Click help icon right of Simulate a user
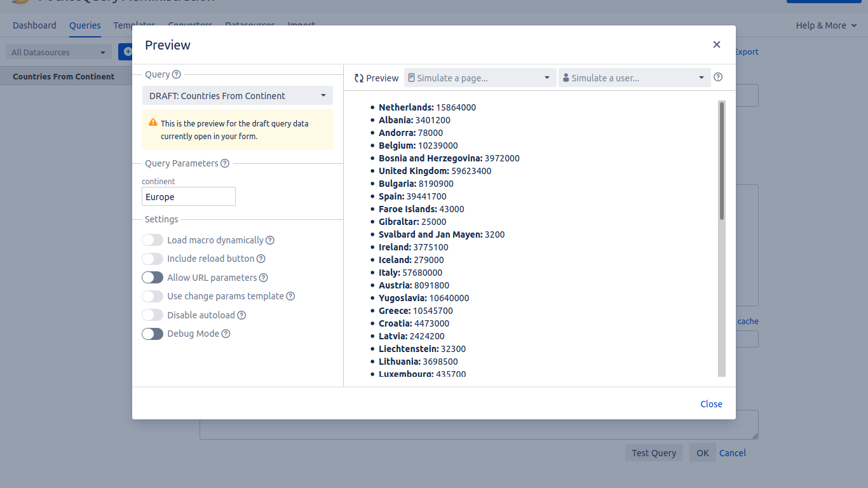This screenshot has width=868, height=488. 718,77
